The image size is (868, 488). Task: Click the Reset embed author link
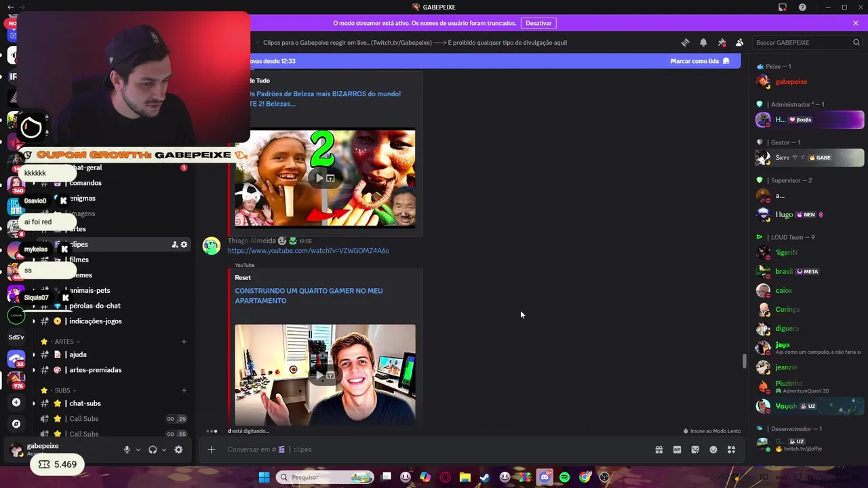243,277
